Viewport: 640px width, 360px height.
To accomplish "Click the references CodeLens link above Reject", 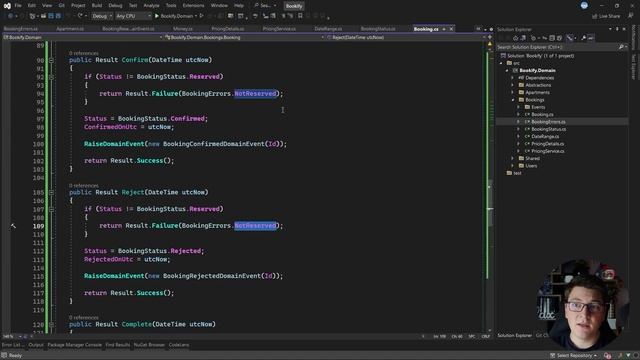I will [x=83, y=186].
